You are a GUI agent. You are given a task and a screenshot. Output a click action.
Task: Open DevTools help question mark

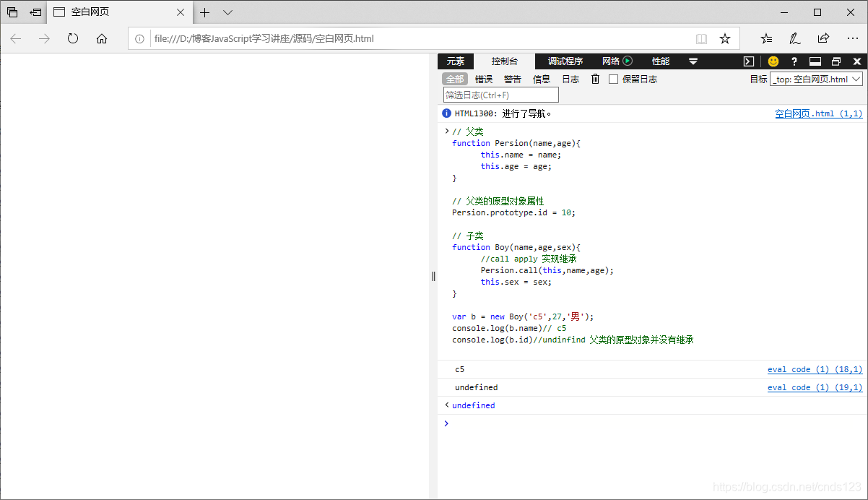[x=794, y=61]
